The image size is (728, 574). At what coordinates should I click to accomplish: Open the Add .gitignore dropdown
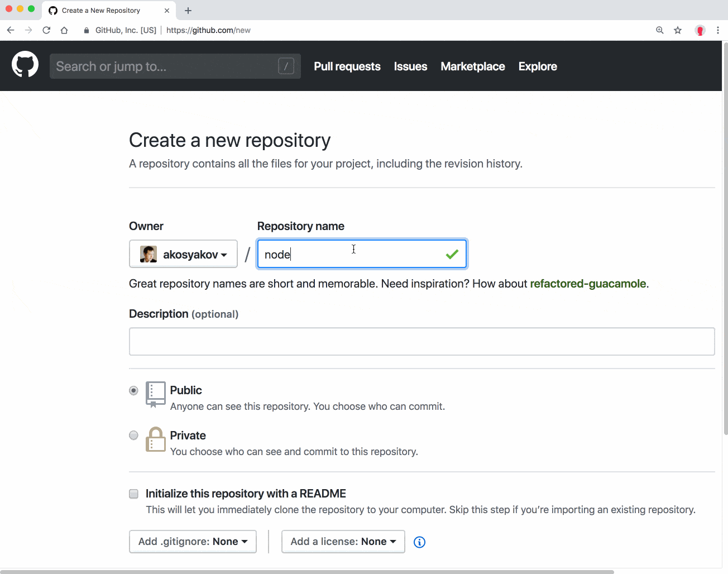[x=192, y=541]
